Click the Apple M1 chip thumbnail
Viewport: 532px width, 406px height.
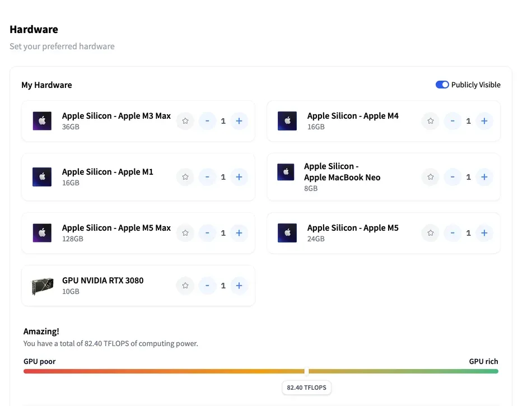[42, 177]
